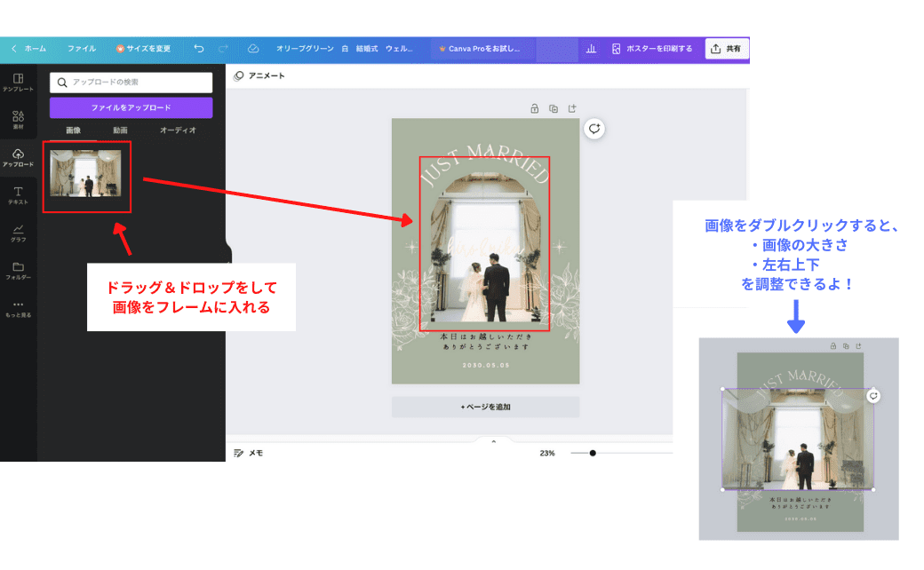Viewport: 924px width, 570px height.
Task: Expand もっと見る (See more) in sidebar
Action: [18, 308]
